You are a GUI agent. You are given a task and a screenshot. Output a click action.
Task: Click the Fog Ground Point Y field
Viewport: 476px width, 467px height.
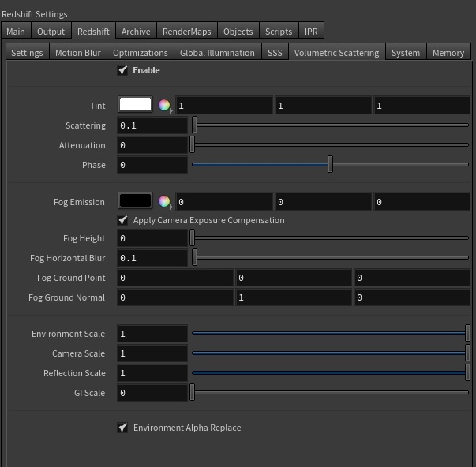294,278
